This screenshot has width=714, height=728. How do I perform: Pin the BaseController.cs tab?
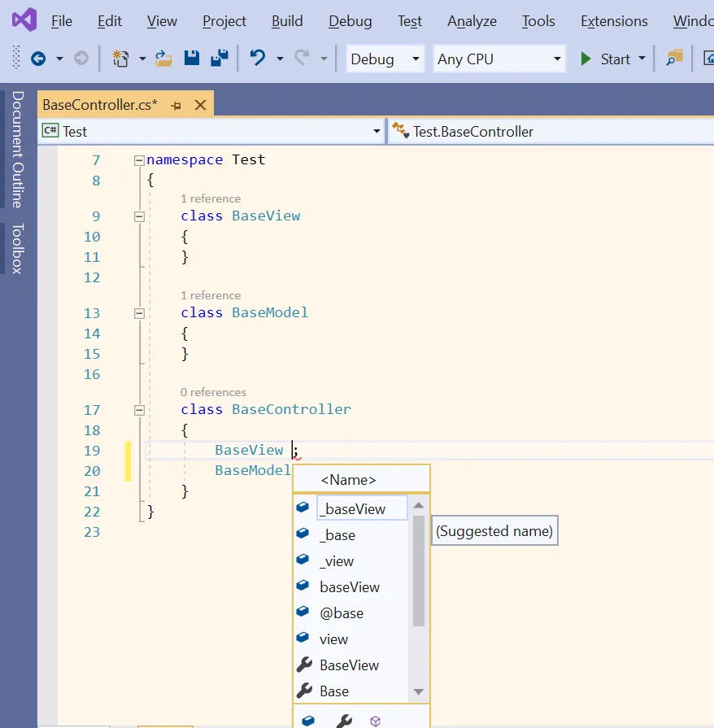pyautogui.click(x=176, y=105)
